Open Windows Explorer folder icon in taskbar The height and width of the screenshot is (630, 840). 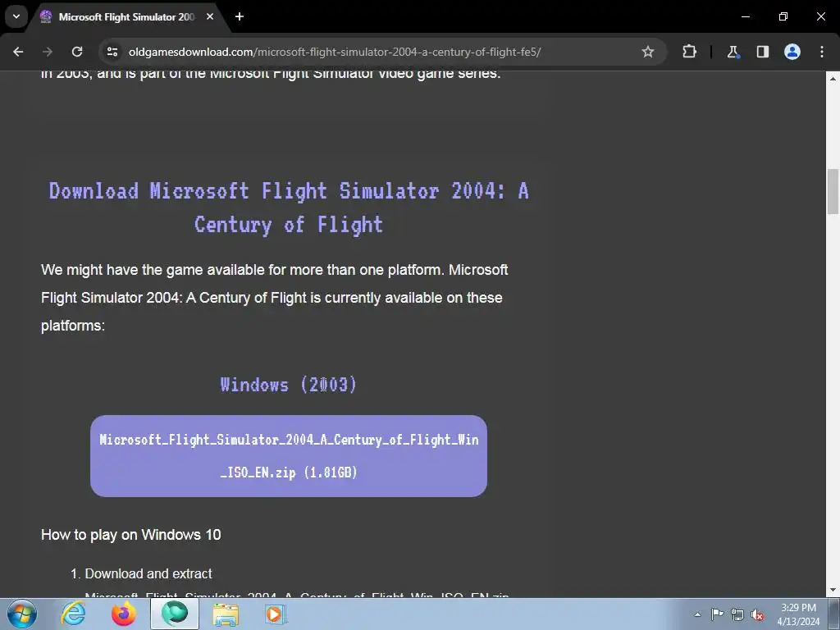point(226,614)
